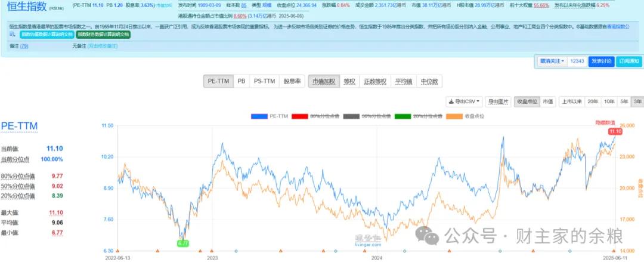Select 中位数 weighting method
The image size is (644, 262).
429,81
